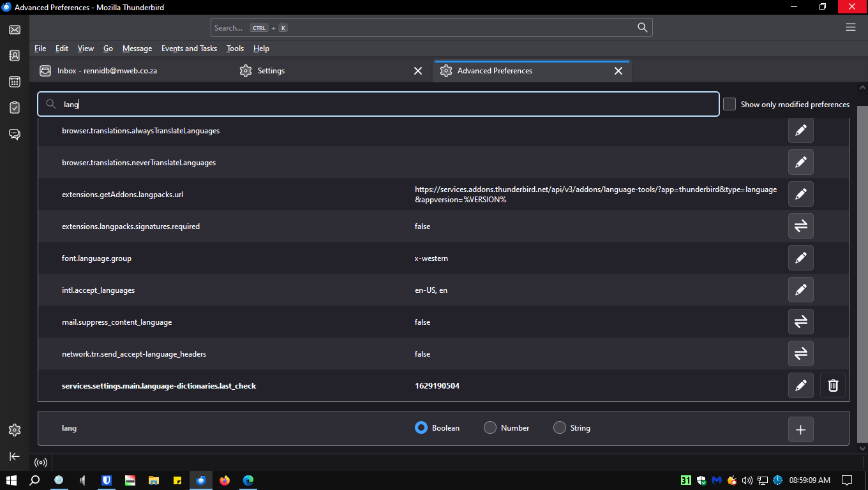
Task: Open the Go menu
Action: click(108, 48)
